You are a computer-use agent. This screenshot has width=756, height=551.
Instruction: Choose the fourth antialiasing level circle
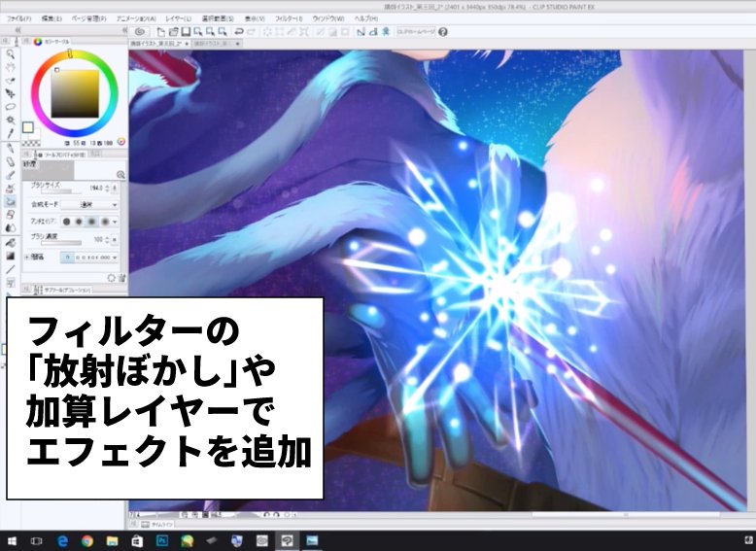click(x=105, y=222)
